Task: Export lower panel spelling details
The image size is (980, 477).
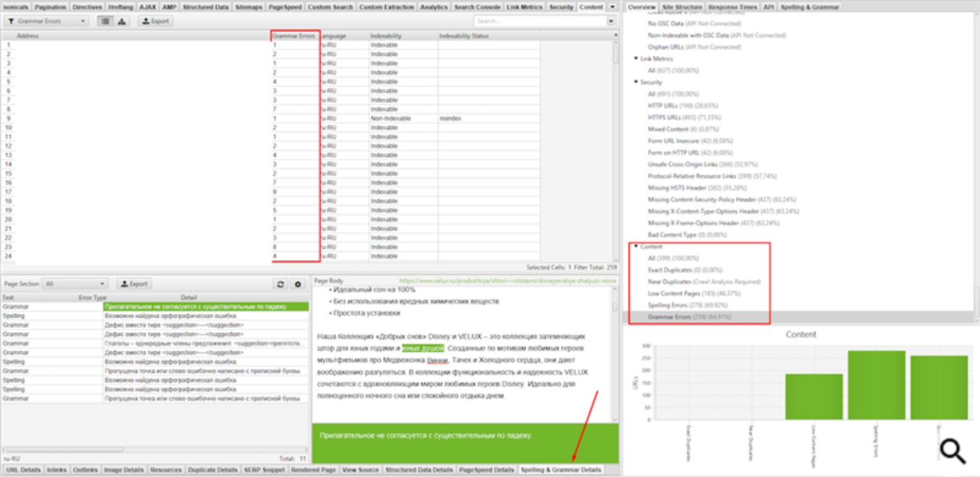Action: coord(134,285)
